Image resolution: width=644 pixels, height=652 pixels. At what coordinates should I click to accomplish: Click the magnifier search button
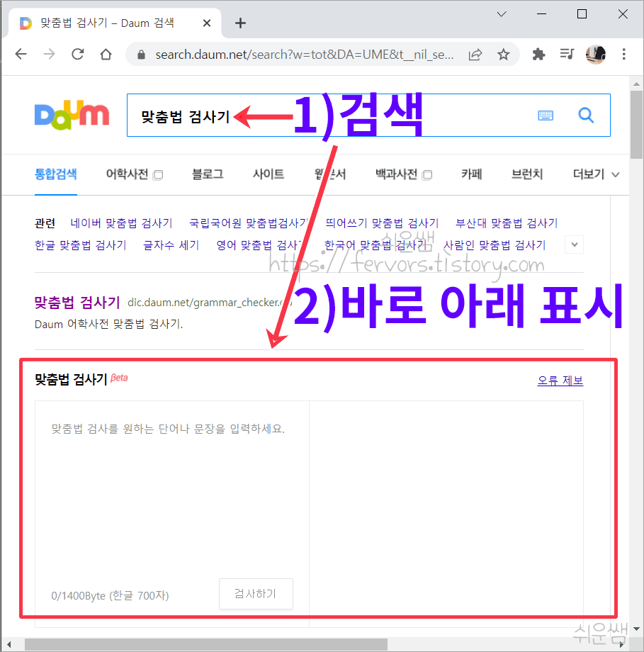(x=586, y=116)
